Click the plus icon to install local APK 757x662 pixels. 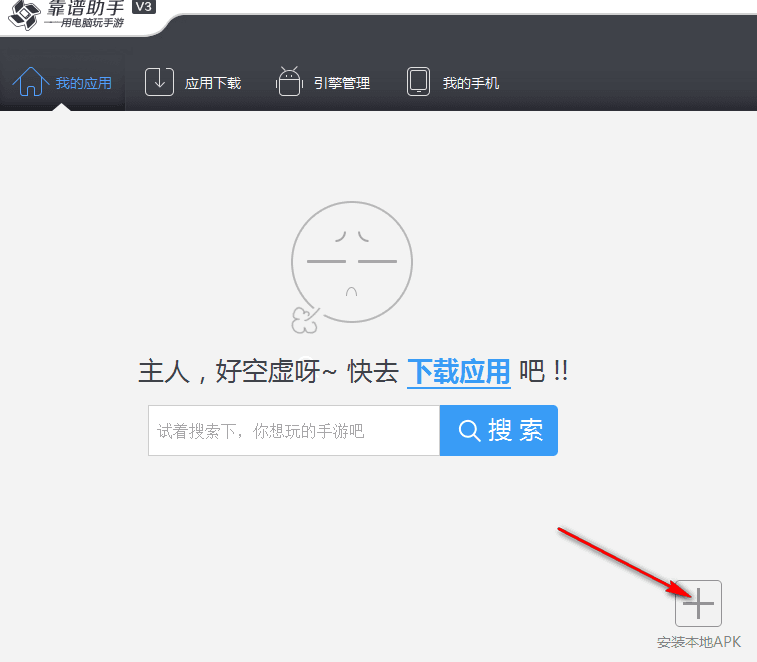tap(698, 604)
